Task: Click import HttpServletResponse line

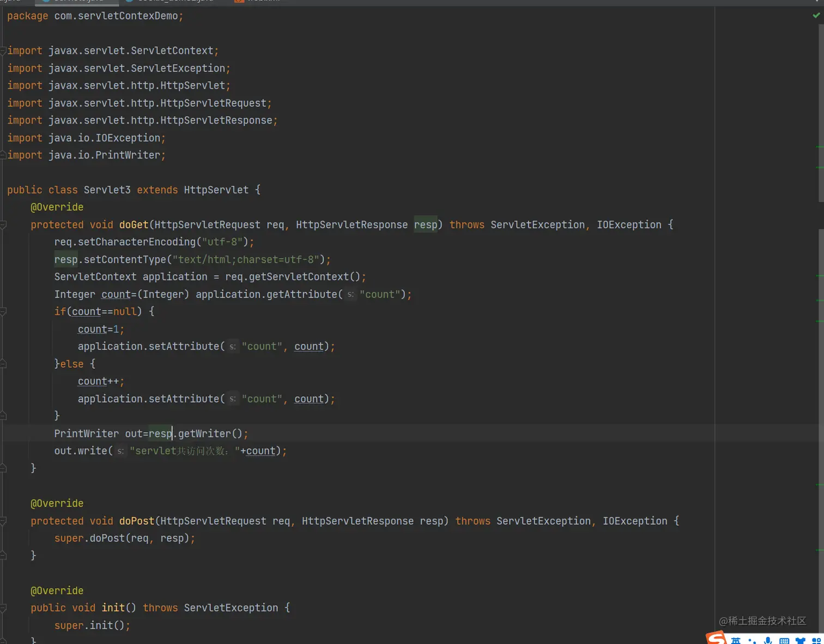Action: (x=142, y=120)
